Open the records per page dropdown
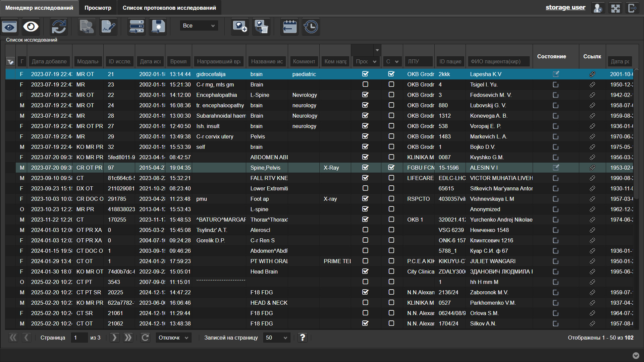Viewport: 644px width, 362px height. point(276,338)
